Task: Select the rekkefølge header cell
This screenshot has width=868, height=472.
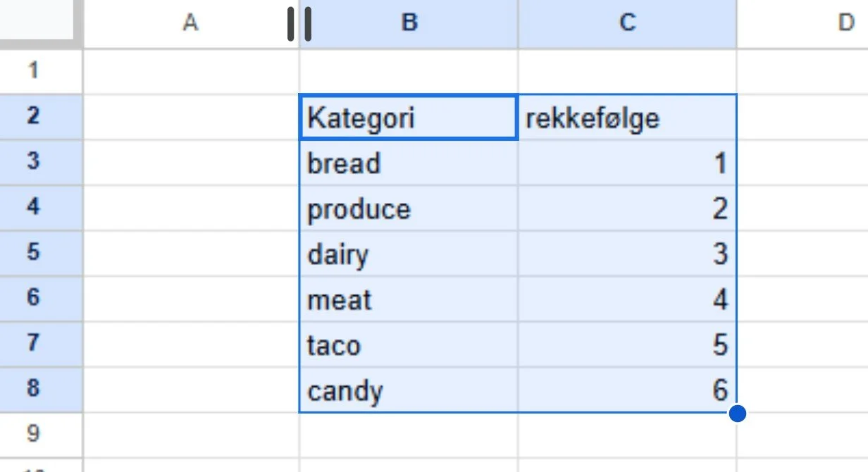Action: (x=627, y=118)
